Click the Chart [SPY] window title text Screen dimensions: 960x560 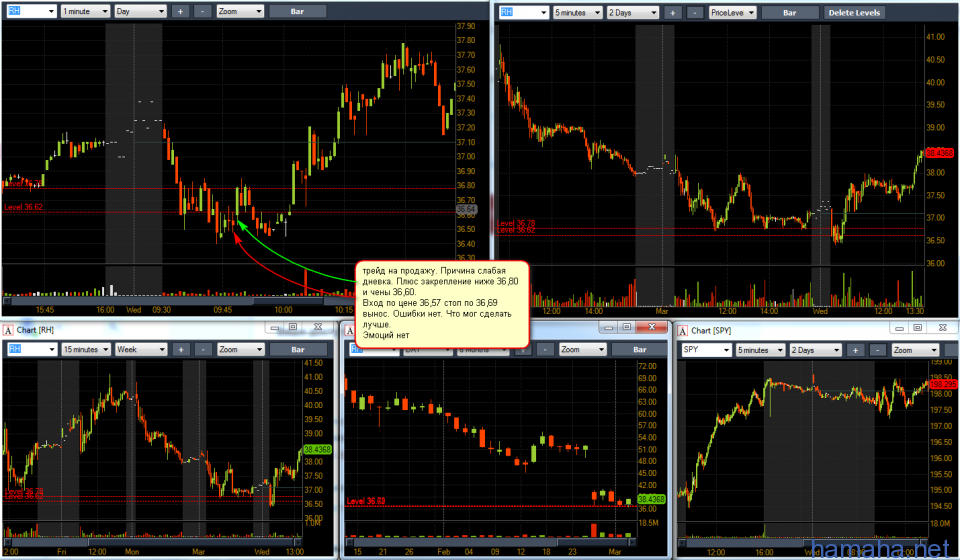point(711,330)
